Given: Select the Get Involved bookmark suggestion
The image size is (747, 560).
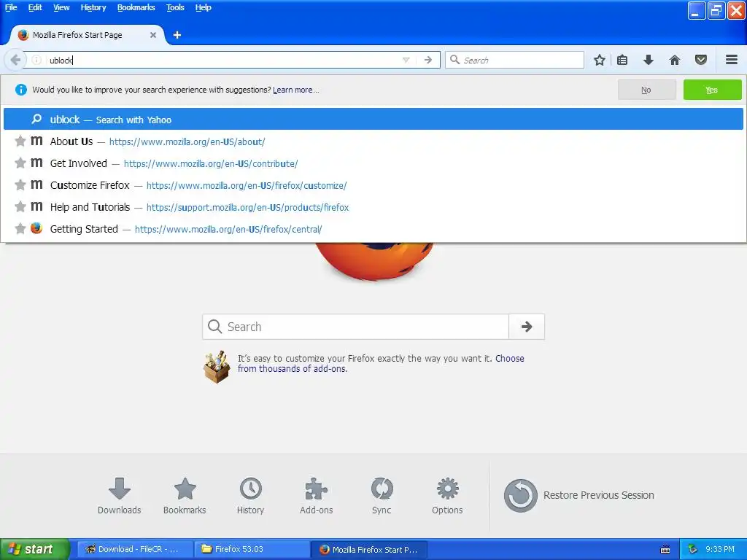Looking at the screenshot, I should (373, 163).
